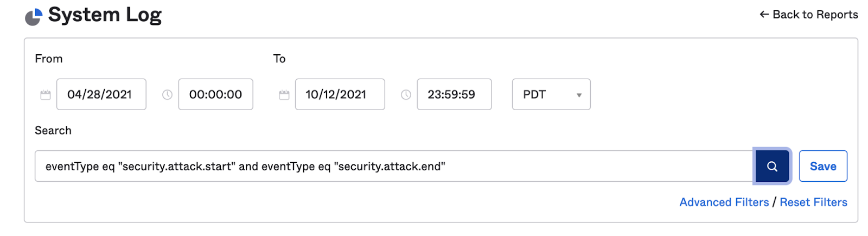
Task: Click the To label text
Action: click(x=279, y=59)
